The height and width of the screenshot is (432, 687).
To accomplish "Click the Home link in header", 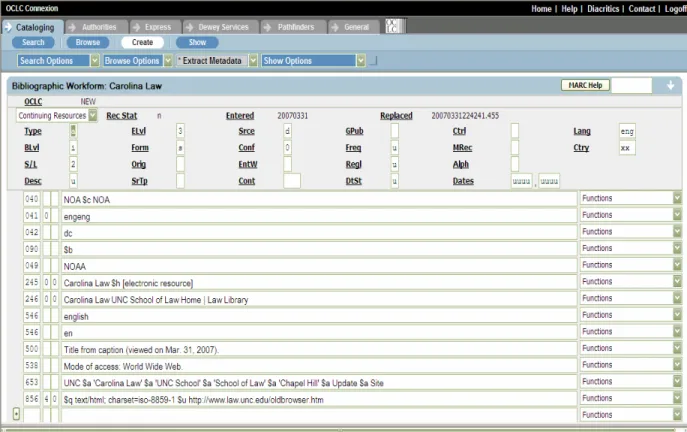I will click(541, 9).
